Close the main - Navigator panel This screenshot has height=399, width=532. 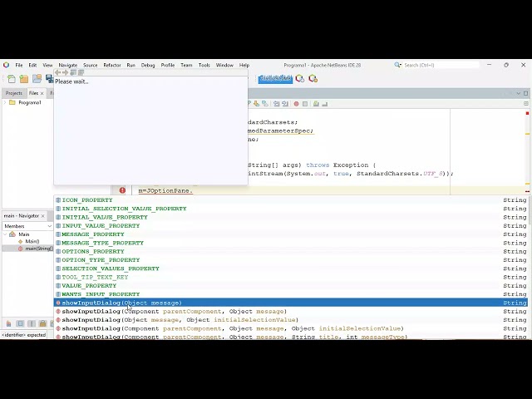click(x=42, y=216)
